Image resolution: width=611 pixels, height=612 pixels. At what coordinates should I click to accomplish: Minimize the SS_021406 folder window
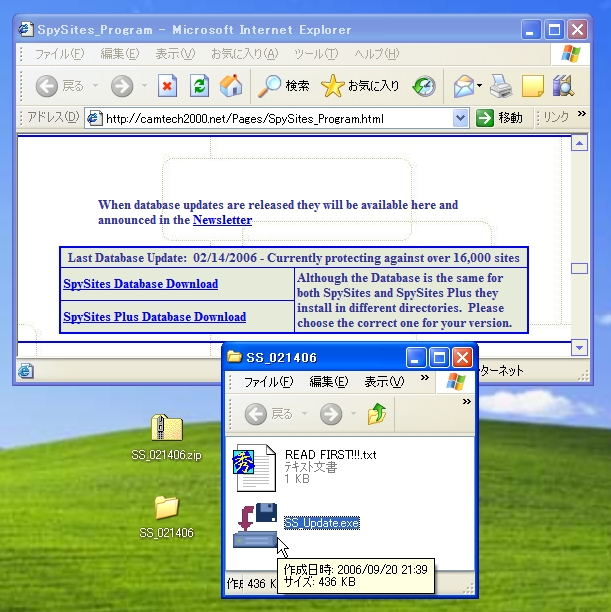(x=416, y=357)
